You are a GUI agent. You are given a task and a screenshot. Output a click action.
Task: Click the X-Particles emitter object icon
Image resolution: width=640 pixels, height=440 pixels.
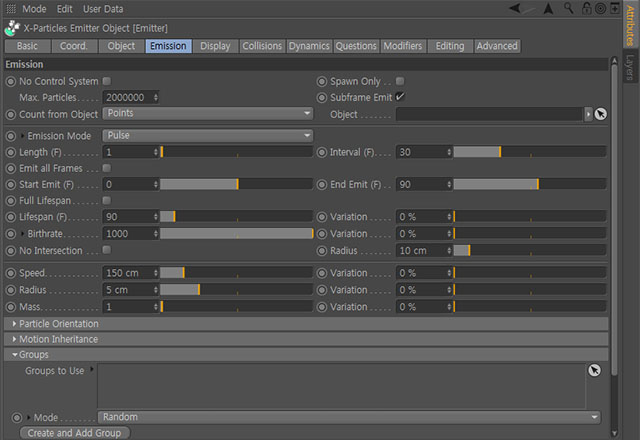(x=12, y=28)
